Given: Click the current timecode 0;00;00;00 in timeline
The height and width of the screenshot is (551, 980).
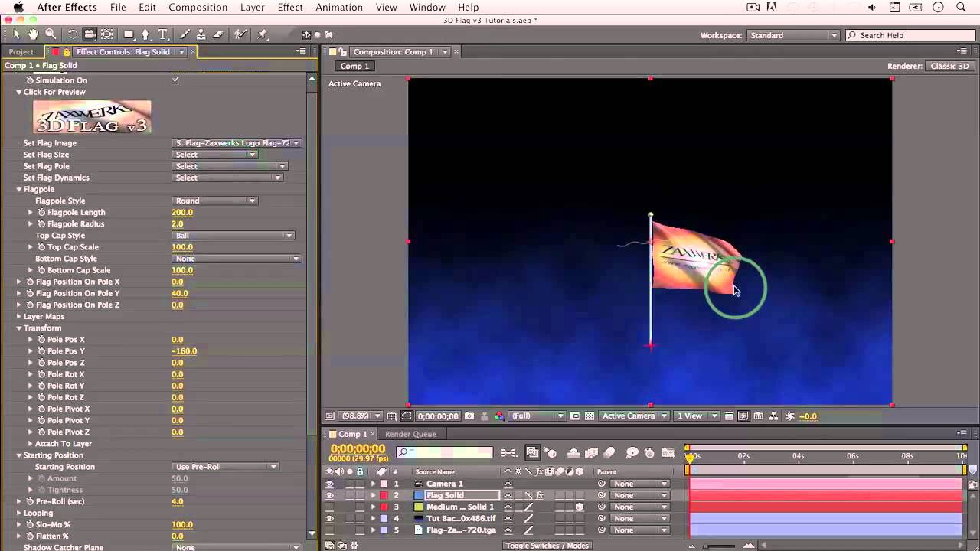Looking at the screenshot, I should click(358, 449).
